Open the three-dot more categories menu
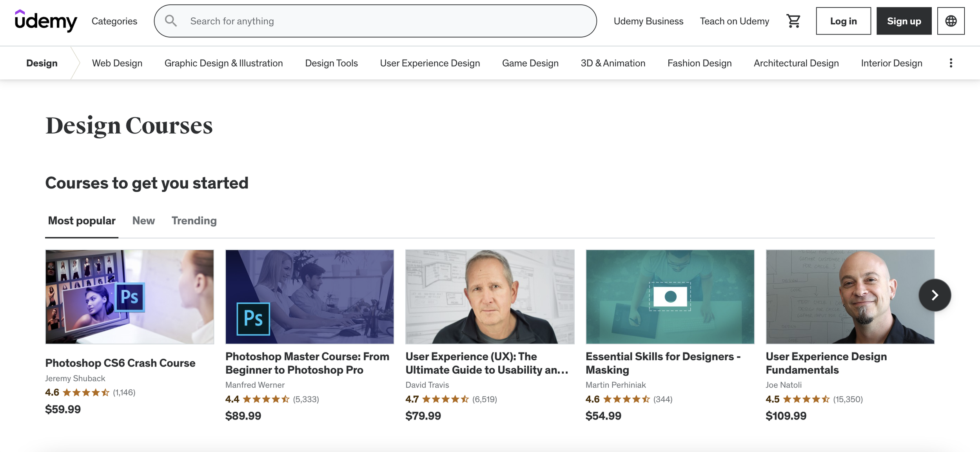The image size is (980, 452). point(951,63)
